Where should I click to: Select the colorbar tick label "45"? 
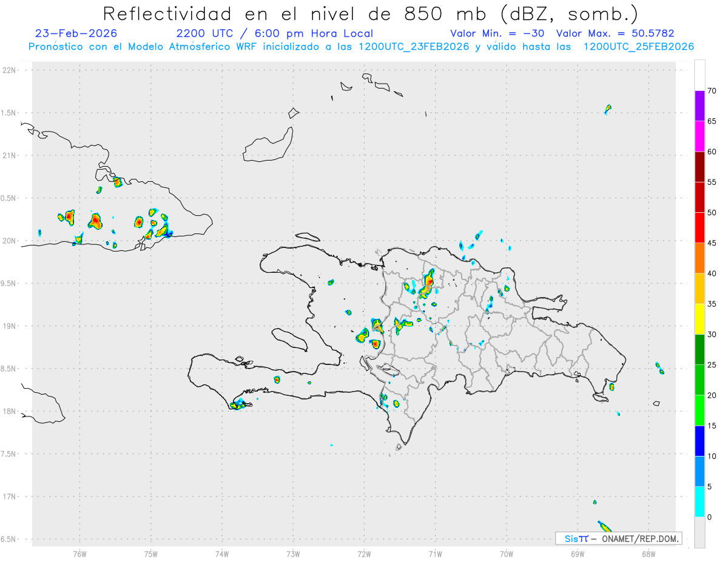(x=712, y=243)
